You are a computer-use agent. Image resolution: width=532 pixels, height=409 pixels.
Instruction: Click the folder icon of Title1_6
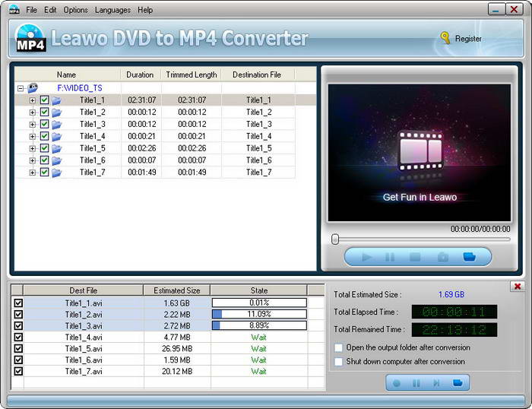[x=56, y=160]
